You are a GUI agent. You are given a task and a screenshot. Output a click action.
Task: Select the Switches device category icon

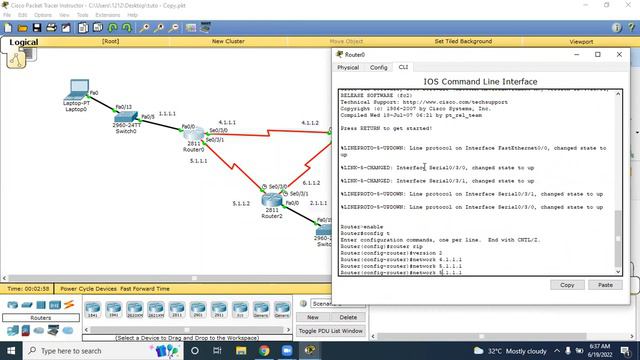pyautogui.click(x=27, y=305)
